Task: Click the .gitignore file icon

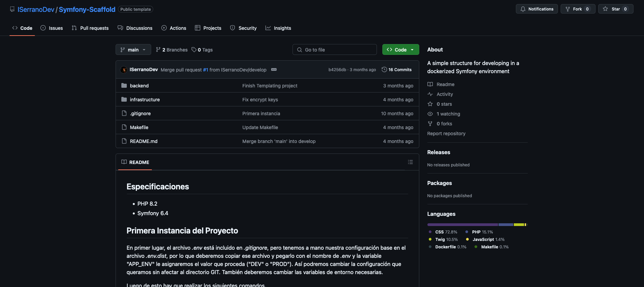Action: pos(124,113)
